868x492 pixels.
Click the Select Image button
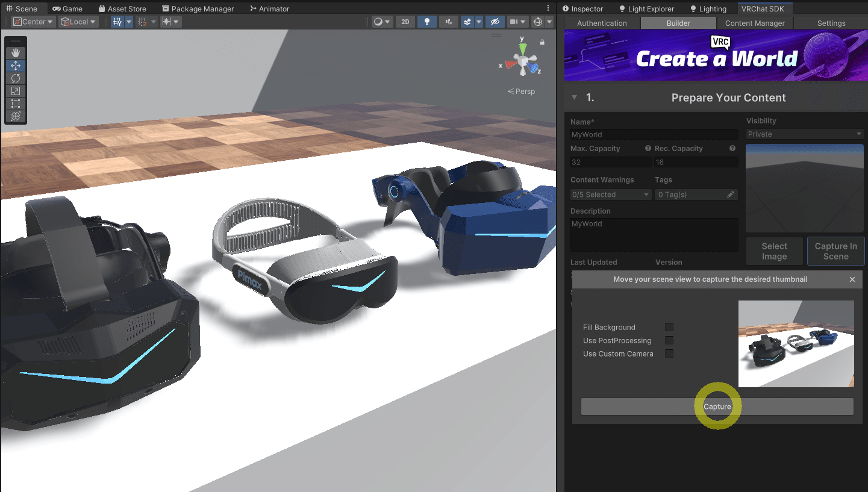(x=774, y=251)
